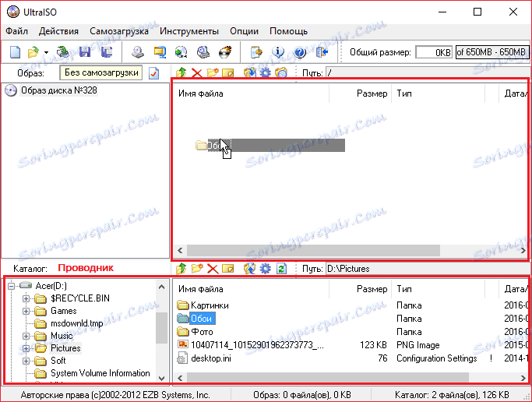
Task: Click the Hide files icon in image pane toolbar
Action: click(x=281, y=72)
